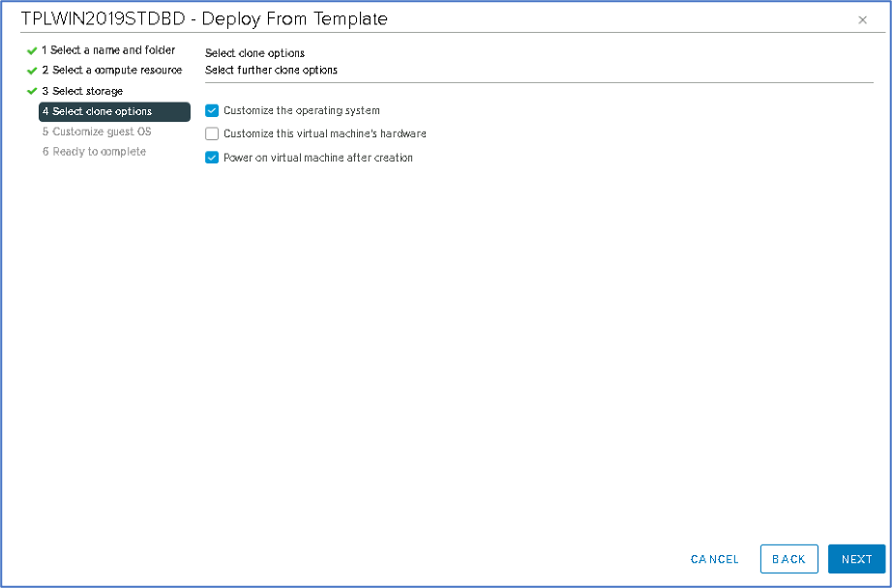Click the Power on virtual machine after creation label
892x588 pixels.
click(x=317, y=158)
